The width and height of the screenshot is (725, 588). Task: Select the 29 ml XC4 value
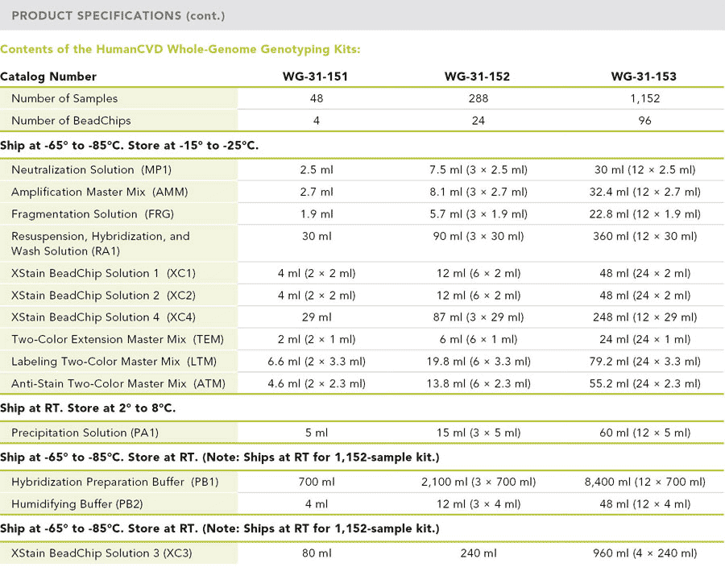317,317
